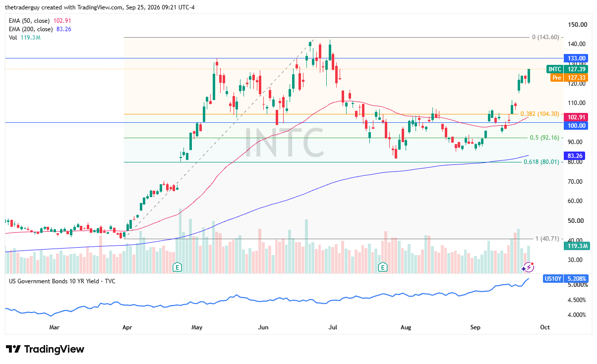Click the 'Jul' date axis label
Screen dimensions: 597x364
pos(333,327)
